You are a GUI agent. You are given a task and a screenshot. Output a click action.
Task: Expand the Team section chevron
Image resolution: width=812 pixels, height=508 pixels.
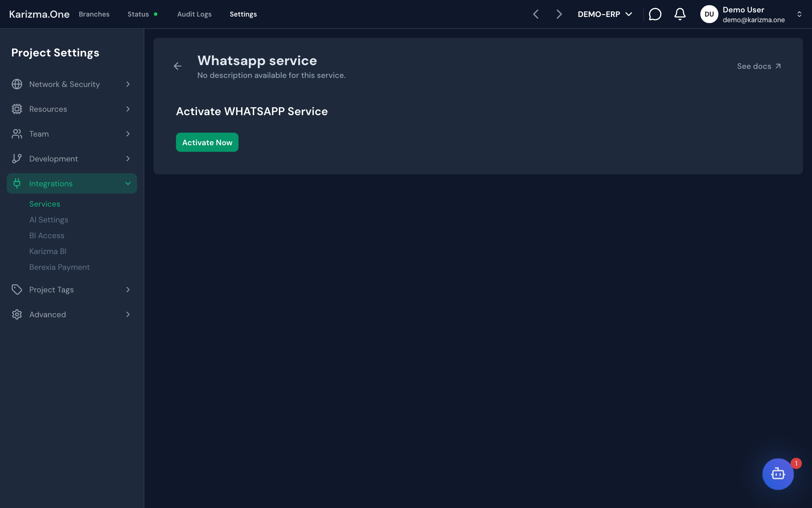point(128,134)
